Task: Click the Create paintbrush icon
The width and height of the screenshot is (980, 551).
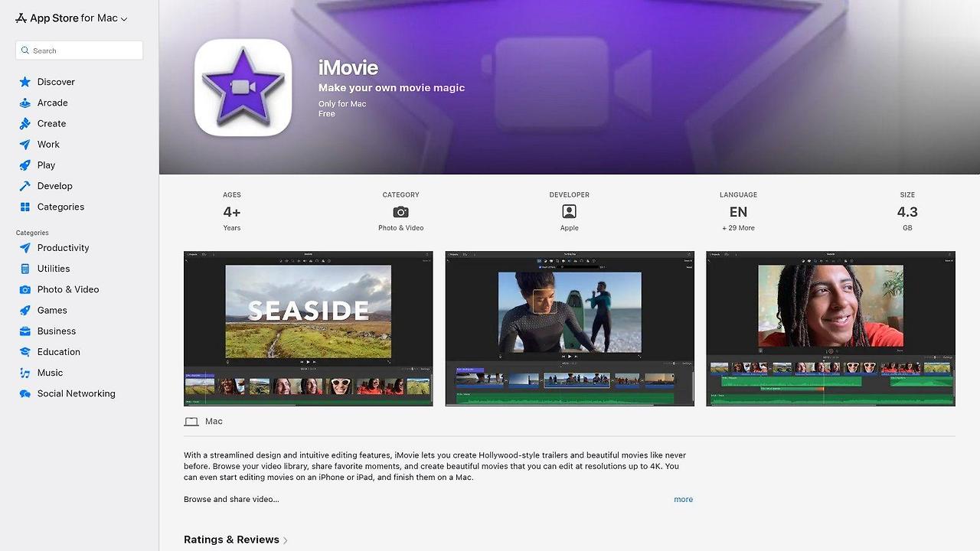Action: click(x=25, y=123)
